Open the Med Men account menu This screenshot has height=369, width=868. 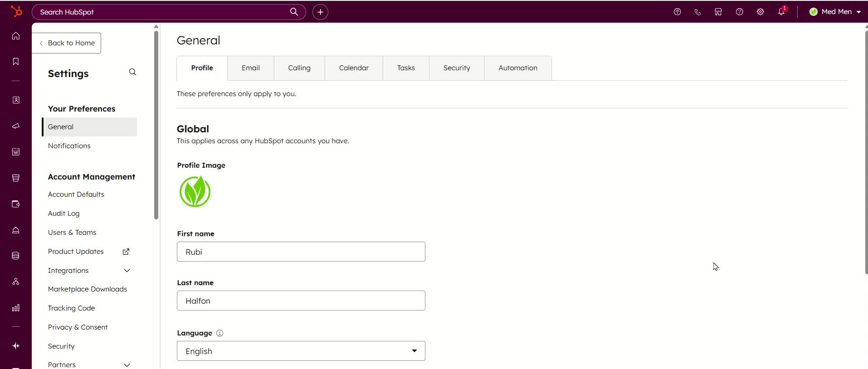tap(835, 12)
